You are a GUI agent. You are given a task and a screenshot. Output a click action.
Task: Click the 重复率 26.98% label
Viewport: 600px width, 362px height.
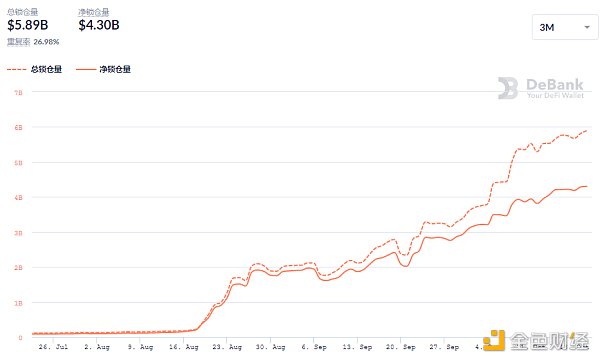(x=33, y=42)
